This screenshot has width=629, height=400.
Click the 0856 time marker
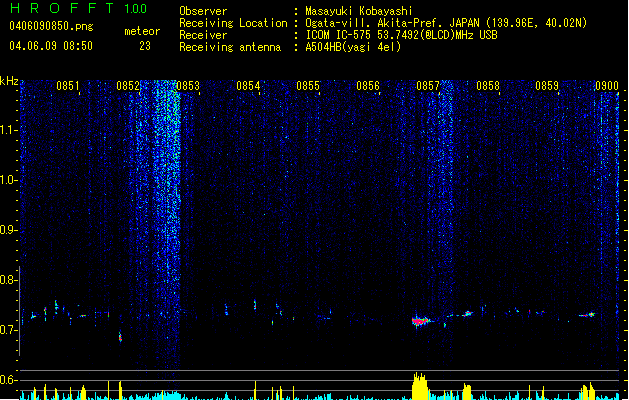(x=368, y=86)
